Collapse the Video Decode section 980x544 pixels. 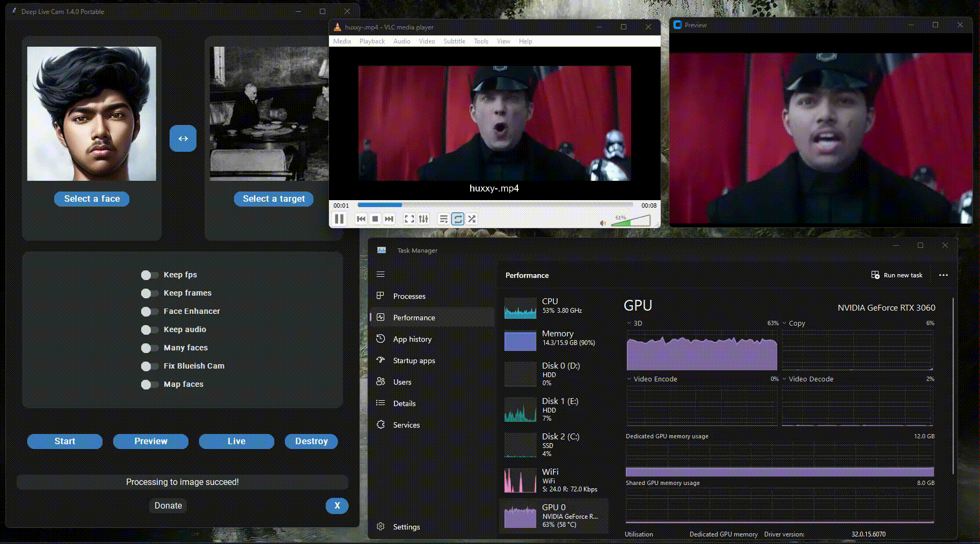coord(785,379)
